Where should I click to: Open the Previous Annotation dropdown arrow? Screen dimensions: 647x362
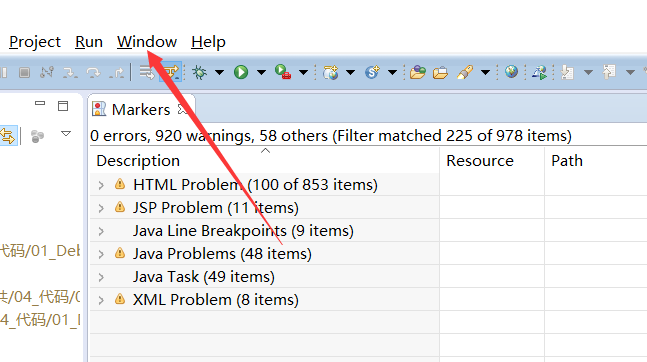pyautogui.click(x=630, y=73)
